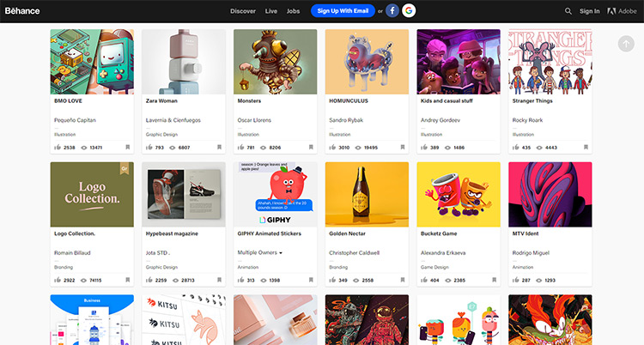Open the MTV Ident project thumbnail
This screenshot has height=345, width=644.
click(x=550, y=194)
